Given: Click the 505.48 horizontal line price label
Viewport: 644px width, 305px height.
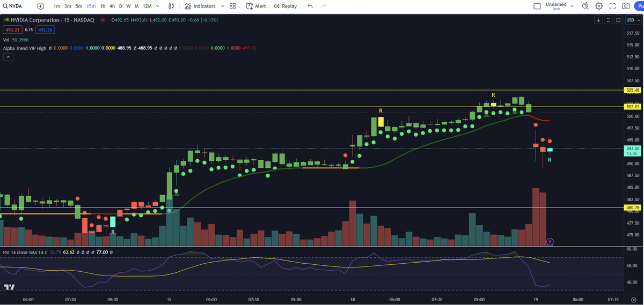Looking at the screenshot, I should (x=633, y=90).
